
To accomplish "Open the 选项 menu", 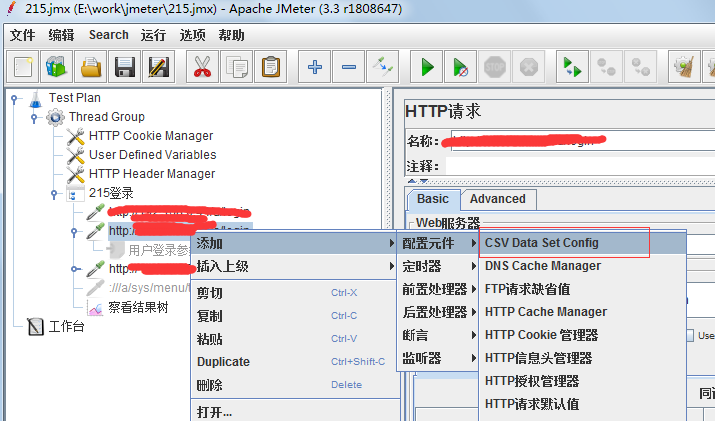I will tap(192, 35).
